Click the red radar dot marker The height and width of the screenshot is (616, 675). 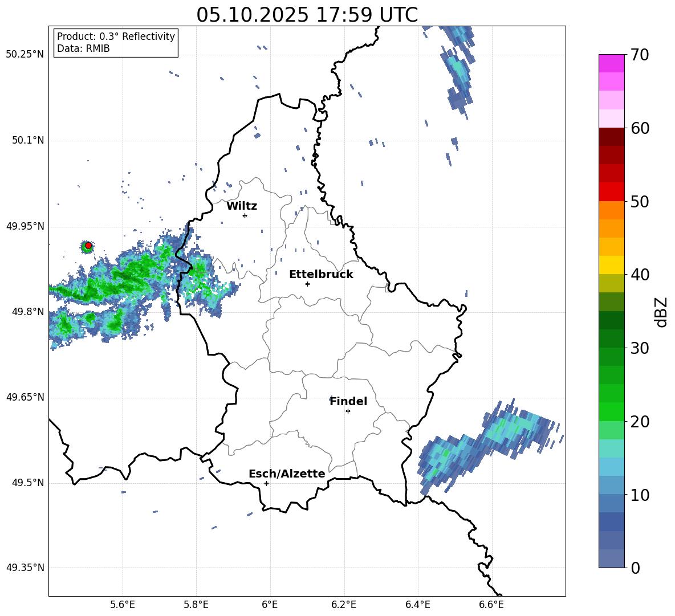88,246
